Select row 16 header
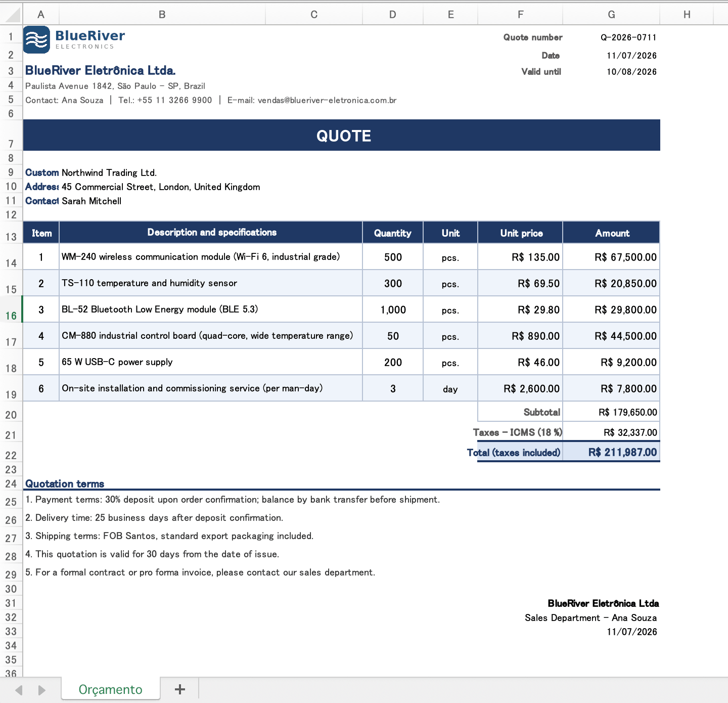Image resolution: width=728 pixels, height=703 pixels. 11,309
